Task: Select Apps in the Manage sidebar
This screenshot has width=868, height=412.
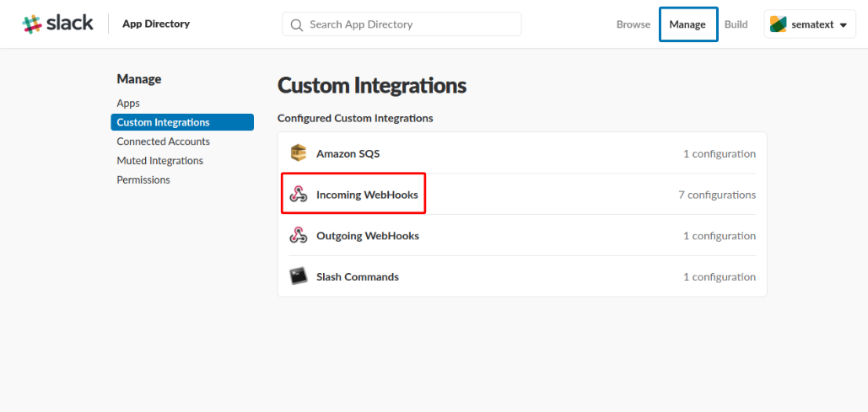Action: (128, 104)
